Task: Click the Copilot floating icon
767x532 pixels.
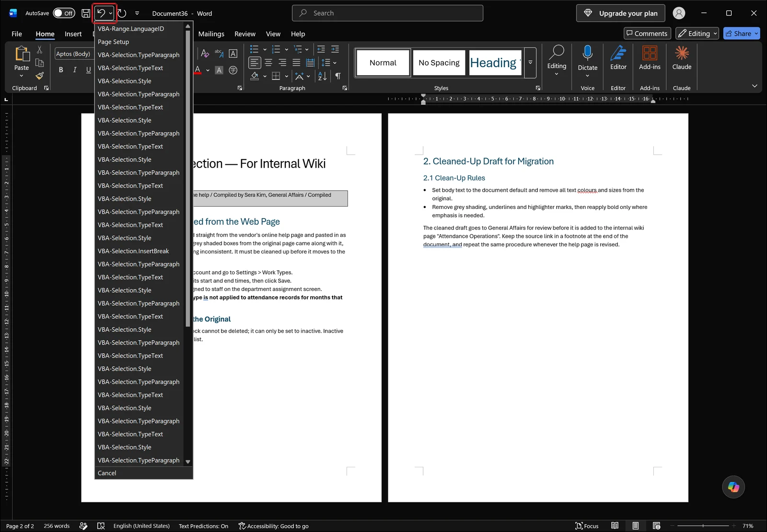Action: click(733, 487)
